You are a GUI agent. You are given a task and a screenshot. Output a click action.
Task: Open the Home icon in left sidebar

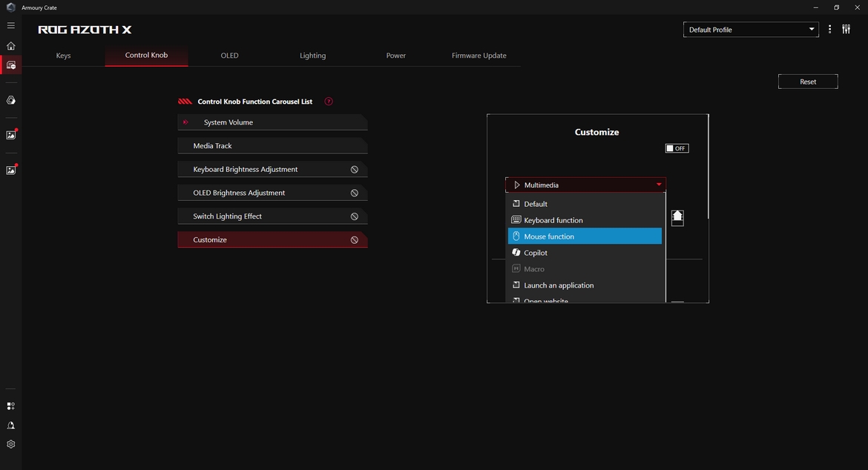click(x=10, y=46)
